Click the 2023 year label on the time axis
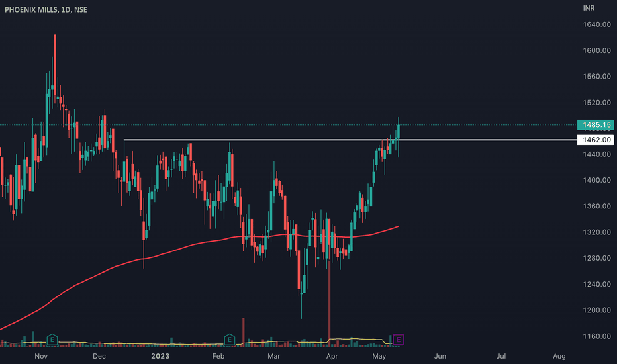This screenshot has width=617, height=364. (160, 356)
